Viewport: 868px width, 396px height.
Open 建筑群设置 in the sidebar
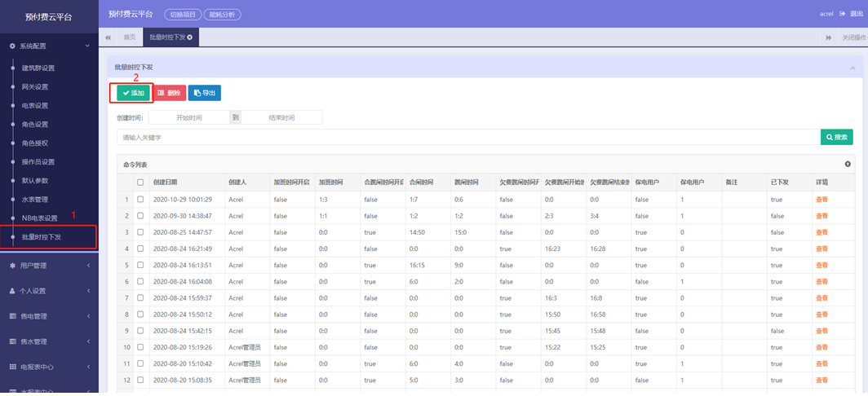click(x=38, y=68)
